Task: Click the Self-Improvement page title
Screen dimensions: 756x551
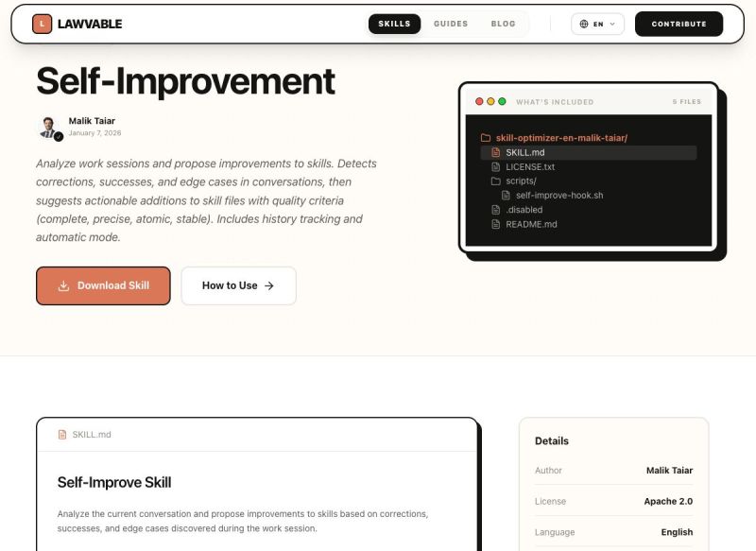Action: click(x=185, y=80)
